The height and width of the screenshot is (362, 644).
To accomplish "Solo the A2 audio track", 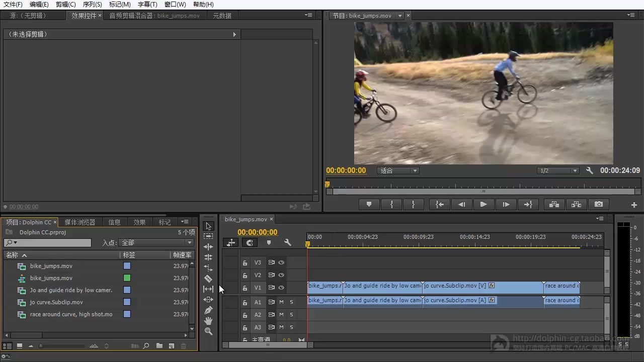I will 291,315.
